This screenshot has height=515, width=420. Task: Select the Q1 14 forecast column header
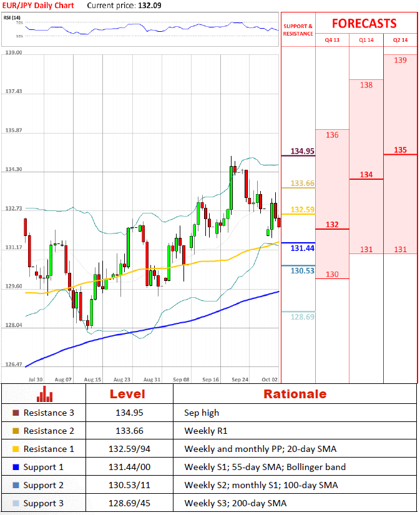(366, 40)
